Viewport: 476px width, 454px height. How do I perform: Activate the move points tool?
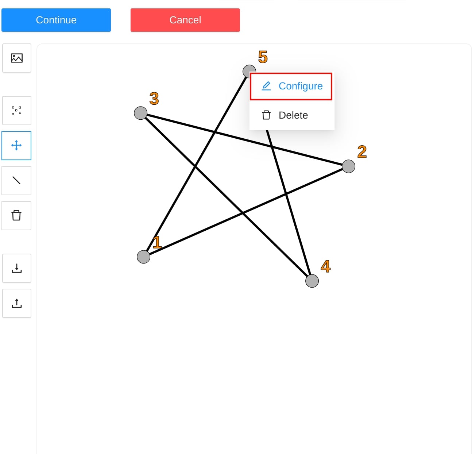[16, 146]
